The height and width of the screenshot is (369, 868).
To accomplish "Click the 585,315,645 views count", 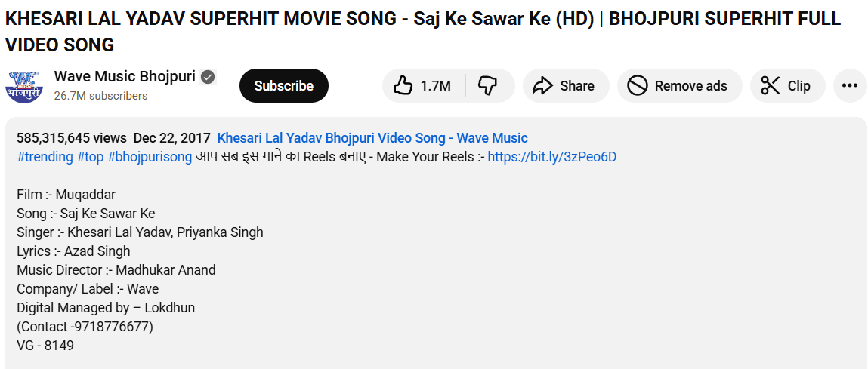I will coord(71,138).
